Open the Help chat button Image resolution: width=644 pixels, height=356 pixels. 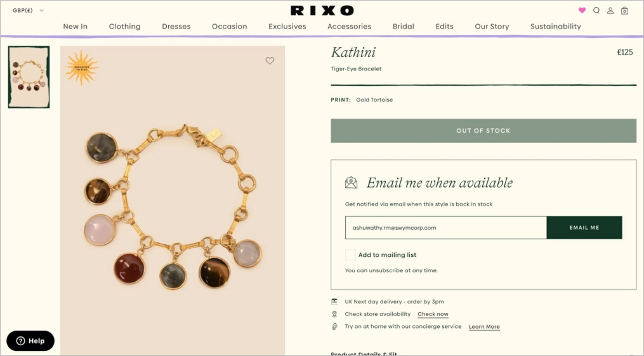[x=30, y=341]
